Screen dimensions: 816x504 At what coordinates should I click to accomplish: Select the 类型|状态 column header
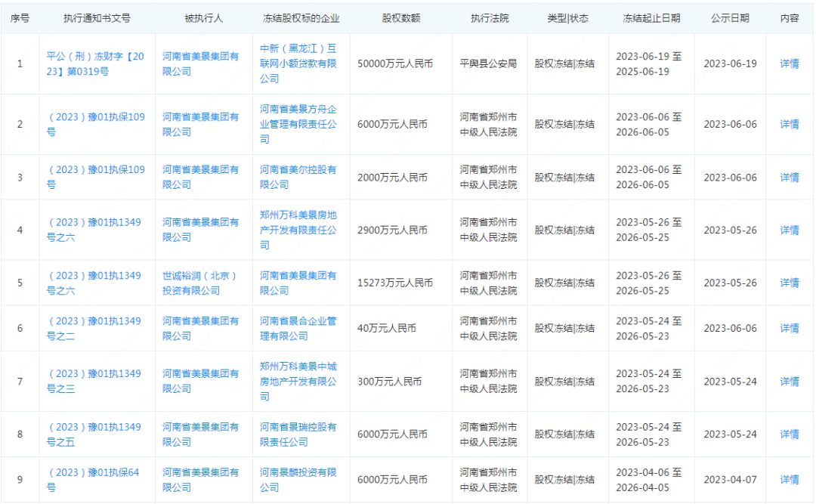pos(567,18)
